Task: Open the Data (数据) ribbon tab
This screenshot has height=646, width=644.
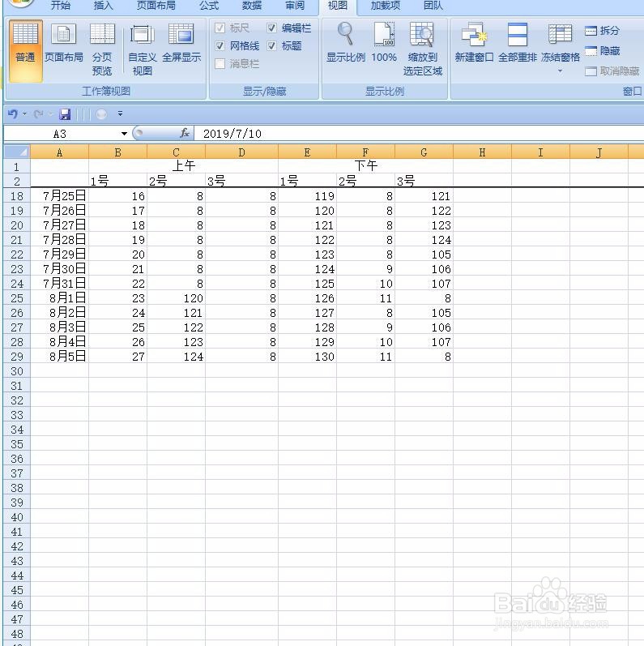Action: pos(252,6)
